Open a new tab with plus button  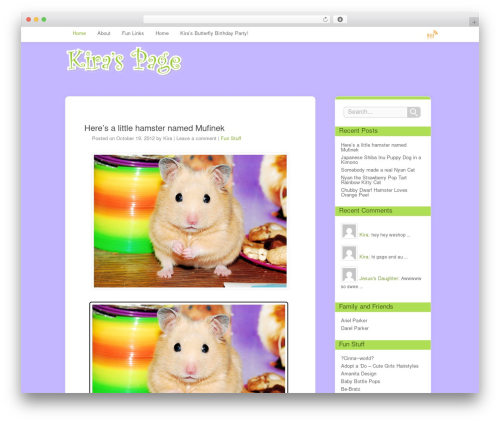(x=474, y=22)
